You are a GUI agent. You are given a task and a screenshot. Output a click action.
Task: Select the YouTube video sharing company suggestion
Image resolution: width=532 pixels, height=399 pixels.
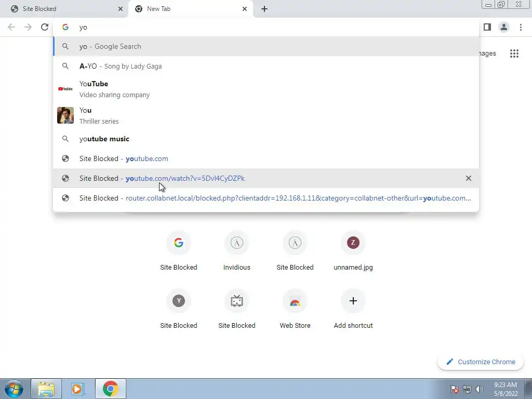click(266, 89)
